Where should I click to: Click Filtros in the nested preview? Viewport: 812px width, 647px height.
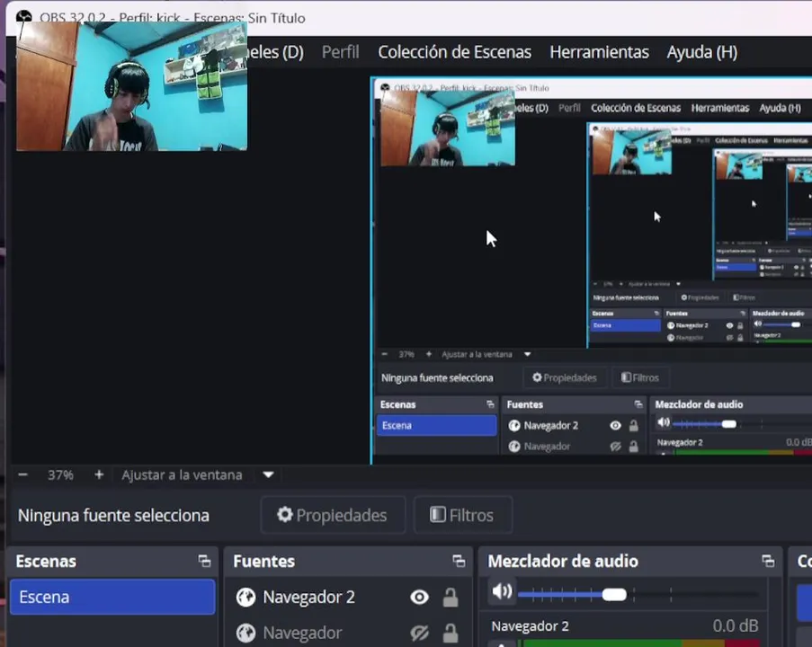(x=640, y=377)
